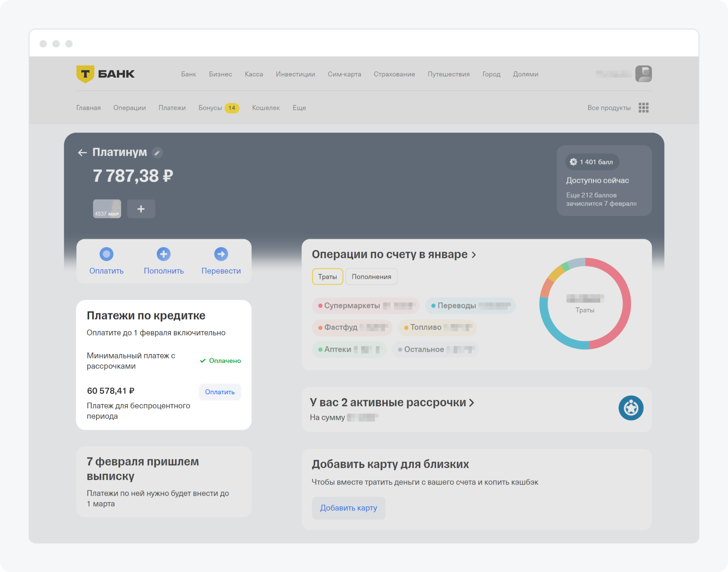Add a new card with plus button
Image resolution: width=728 pixels, height=572 pixels.
click(x=141, y=209)
